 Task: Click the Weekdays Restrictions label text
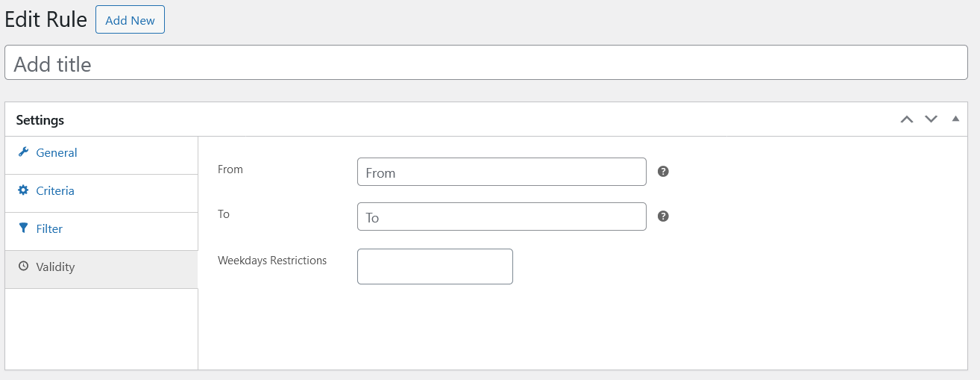coord(272,261)
